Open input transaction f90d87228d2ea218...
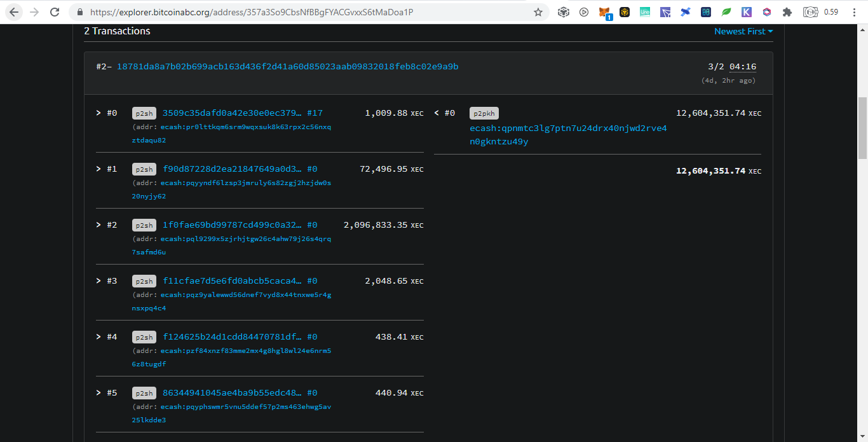 tap(232, 169)
